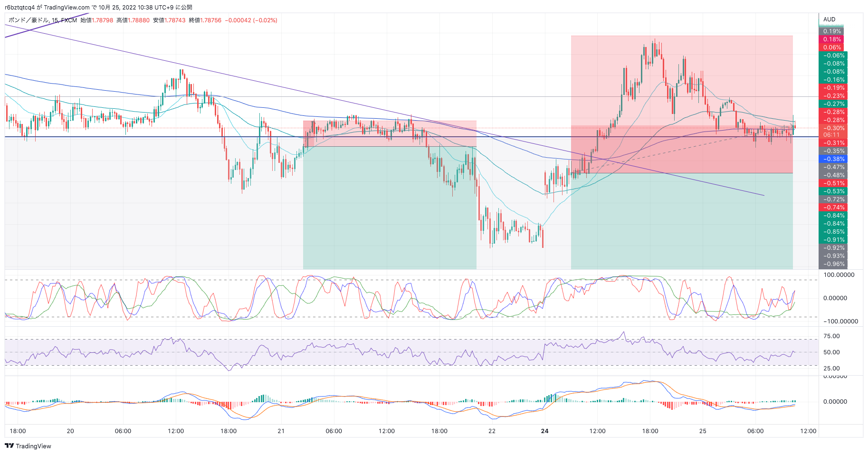This screenshot has height=454, width=868.
Task: Click the 50.00 RSI scale value
Action: [x=831, y=352]
